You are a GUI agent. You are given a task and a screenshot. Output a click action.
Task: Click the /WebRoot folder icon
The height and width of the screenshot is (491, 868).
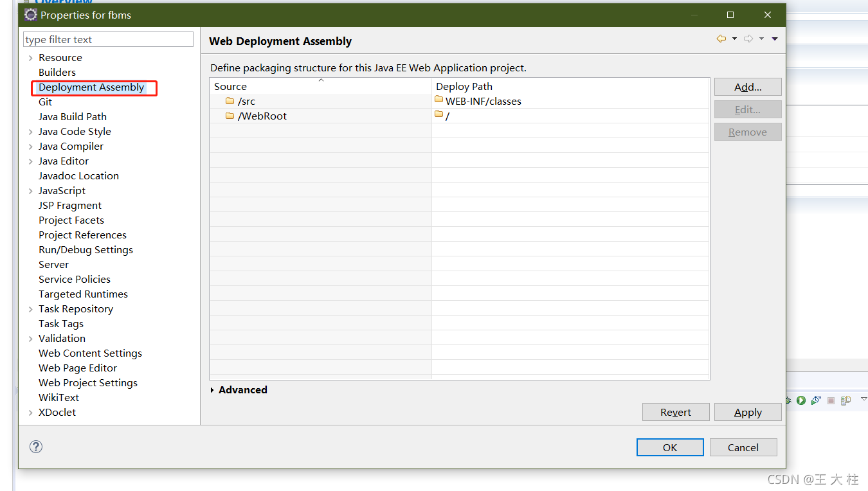coord(230,116)
